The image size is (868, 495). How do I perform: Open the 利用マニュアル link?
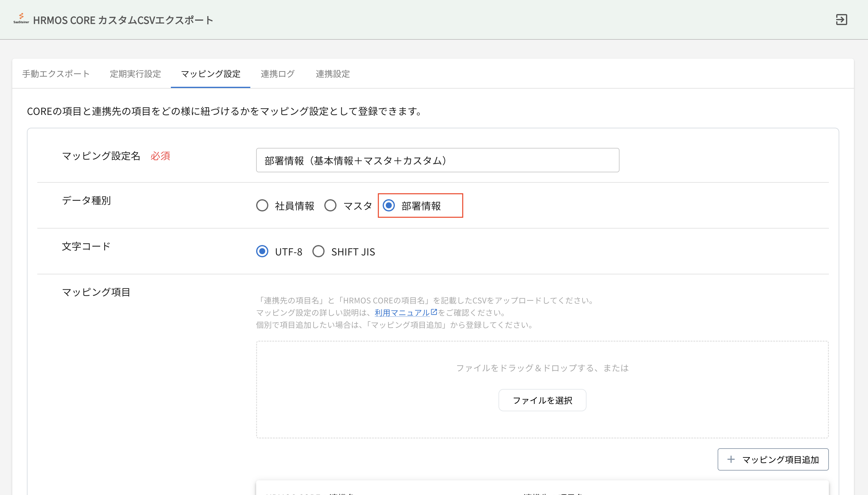tap(402, 313)
